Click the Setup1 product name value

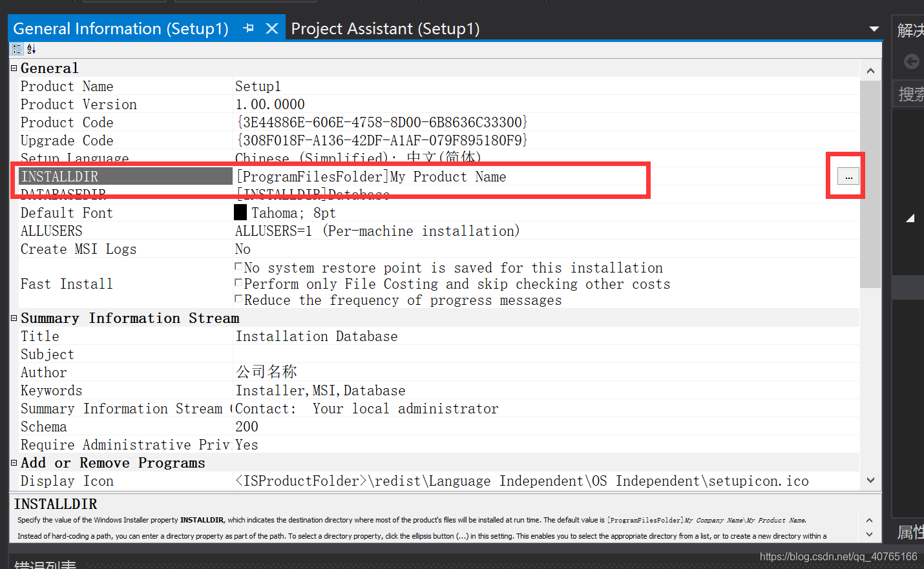(258, 87)
